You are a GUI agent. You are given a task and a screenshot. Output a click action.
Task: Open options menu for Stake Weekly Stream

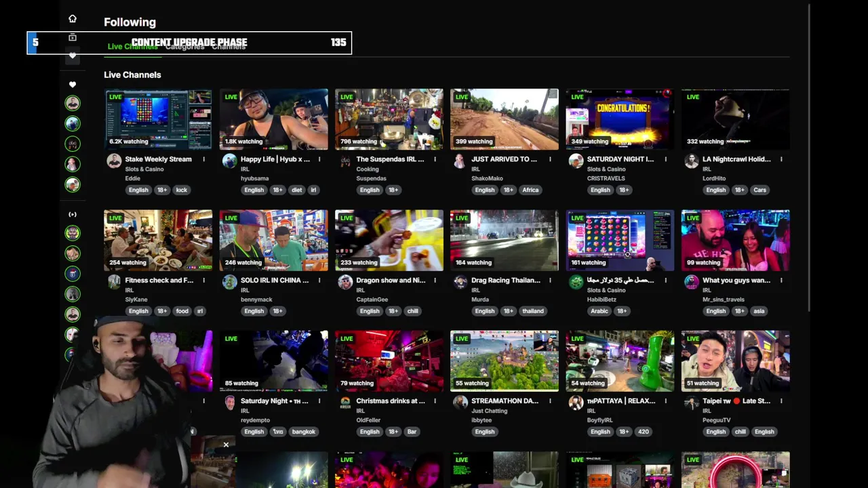203,159
